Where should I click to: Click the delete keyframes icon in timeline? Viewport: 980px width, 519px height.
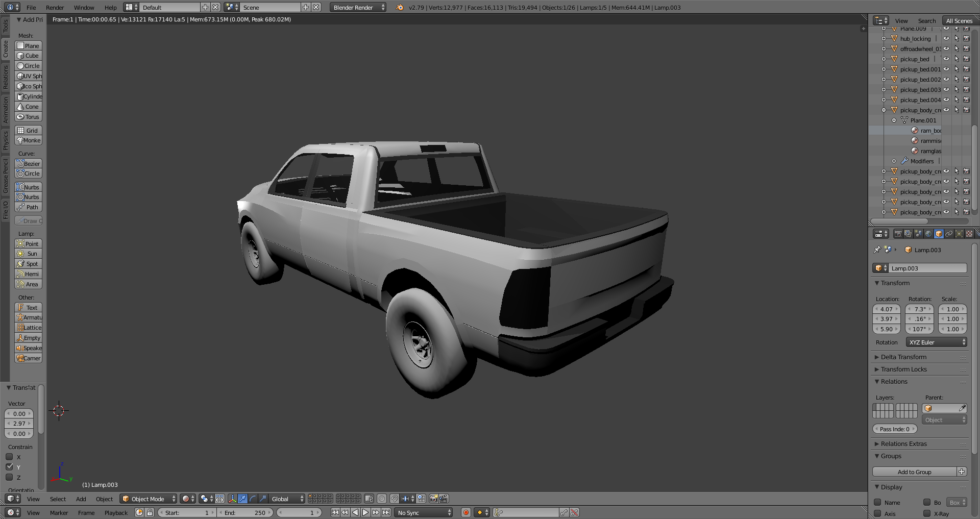tap(575, 512)
